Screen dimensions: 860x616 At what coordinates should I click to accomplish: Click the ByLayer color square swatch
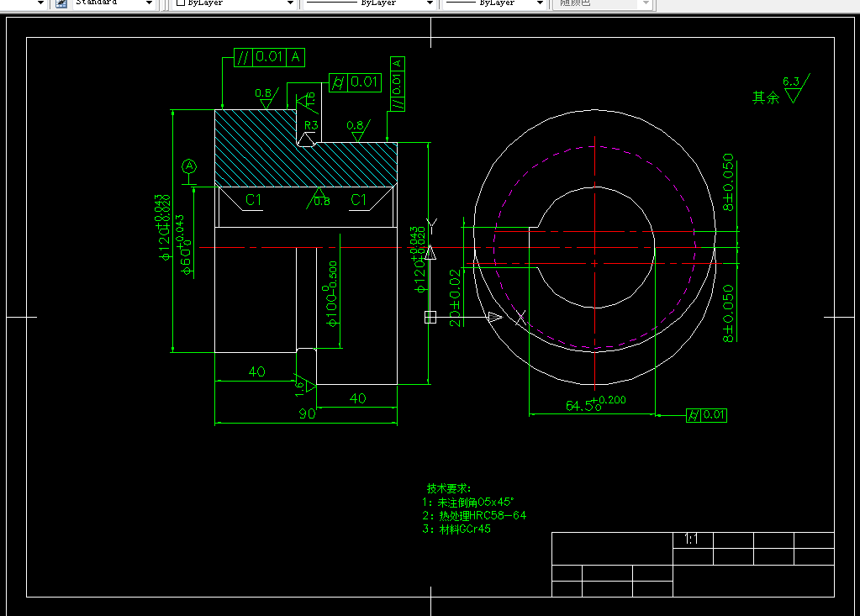click(181, 3)
